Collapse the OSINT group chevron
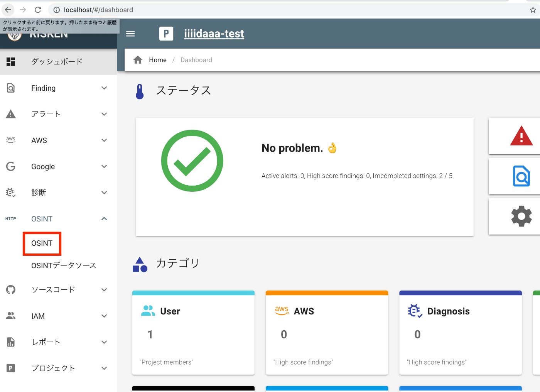Screen dimensions: 540x392 [x=104, y=219]
